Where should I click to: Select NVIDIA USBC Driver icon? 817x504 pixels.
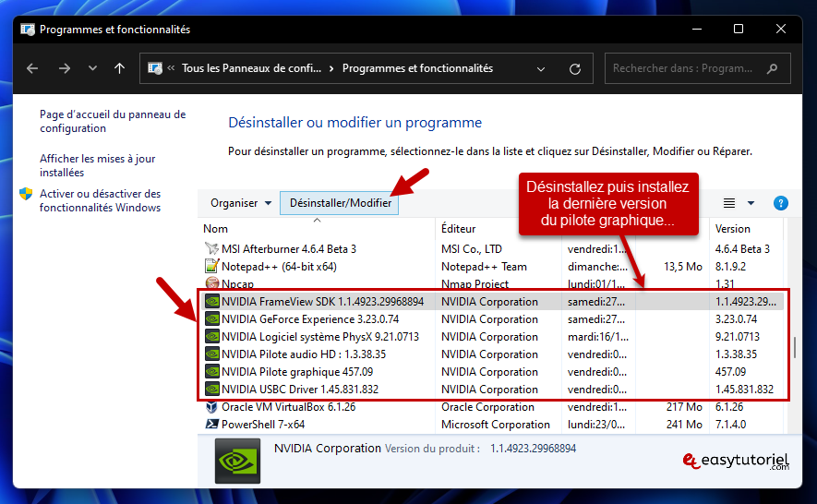(211, 390)
